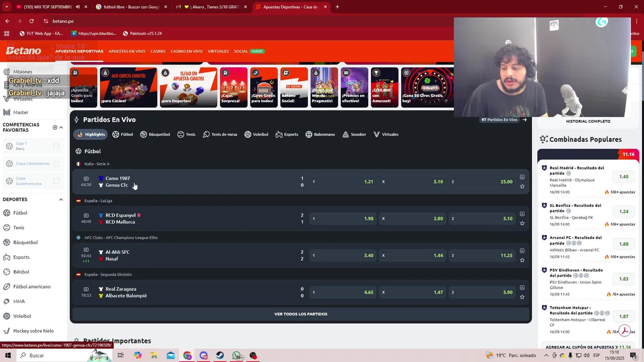Collapse the Deportes sidebar section
This screenshot has height=362, width=644.
pos(61,200)
